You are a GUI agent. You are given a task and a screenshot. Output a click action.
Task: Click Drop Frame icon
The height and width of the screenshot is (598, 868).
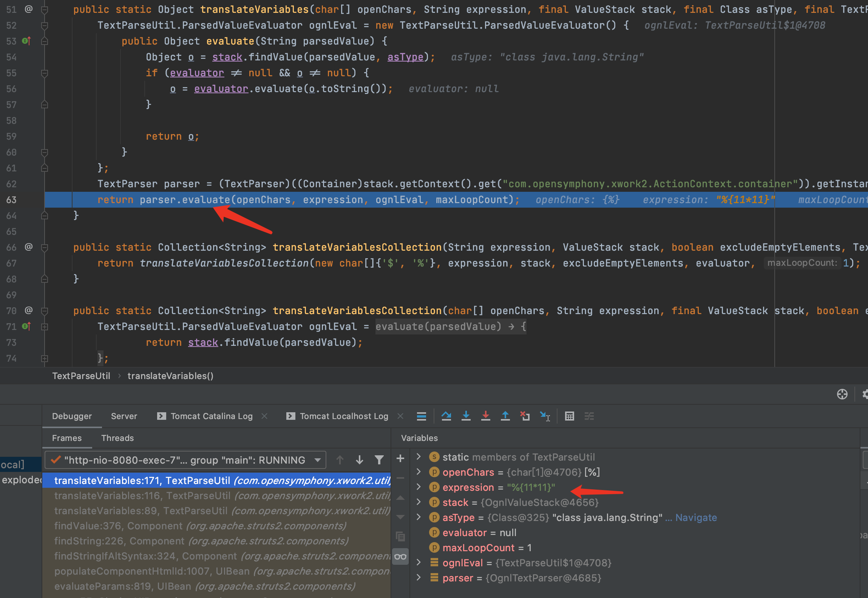tap(525, 416)
